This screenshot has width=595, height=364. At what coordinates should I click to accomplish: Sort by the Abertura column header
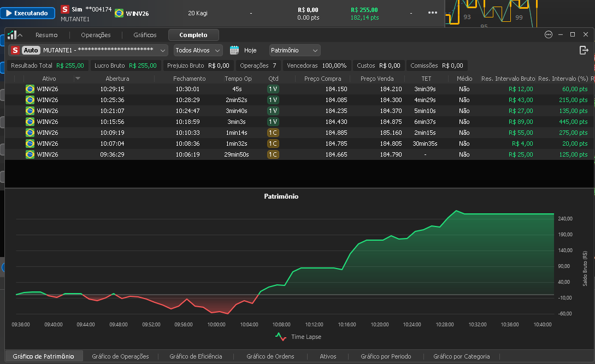[117, 79]
